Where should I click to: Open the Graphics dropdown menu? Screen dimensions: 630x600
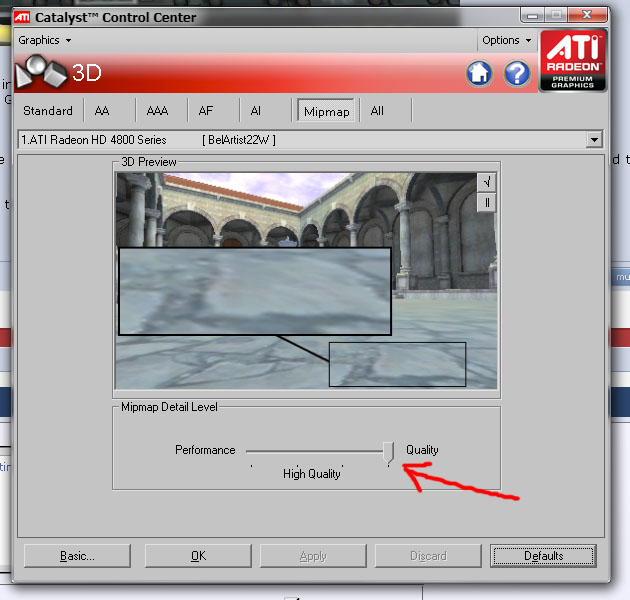(x=45, y=40)
